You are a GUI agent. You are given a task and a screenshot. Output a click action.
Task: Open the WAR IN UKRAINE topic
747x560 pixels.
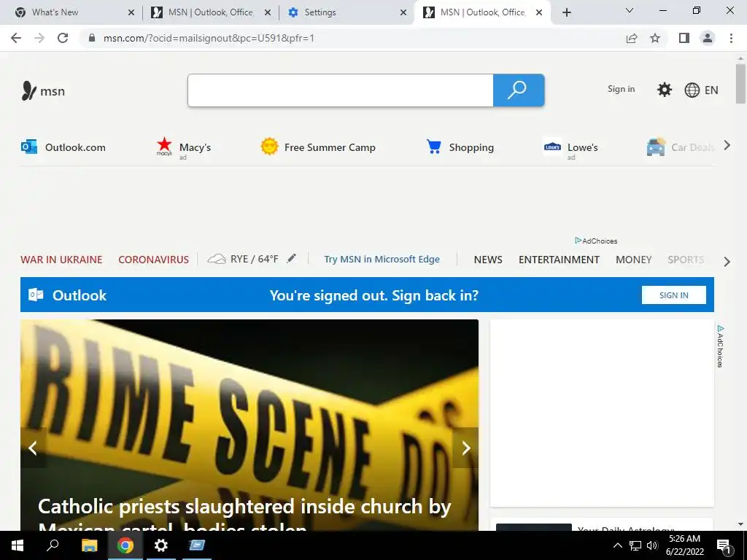[61, 260]
